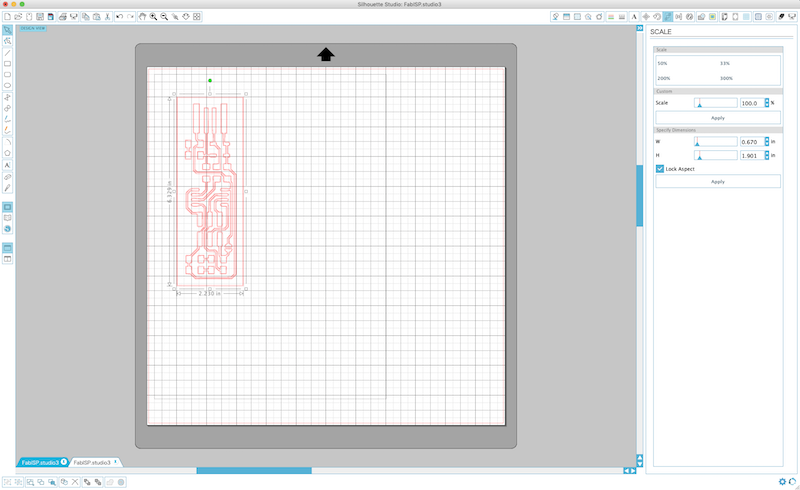
Task: Select the circuit board trace design
Action: 210,191
